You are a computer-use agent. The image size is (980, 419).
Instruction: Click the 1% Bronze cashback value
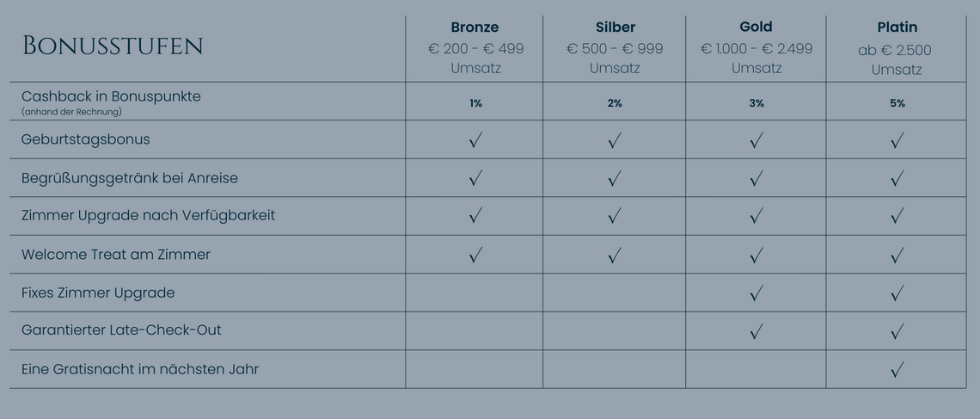pyautogui.click(x=475, y=103)
